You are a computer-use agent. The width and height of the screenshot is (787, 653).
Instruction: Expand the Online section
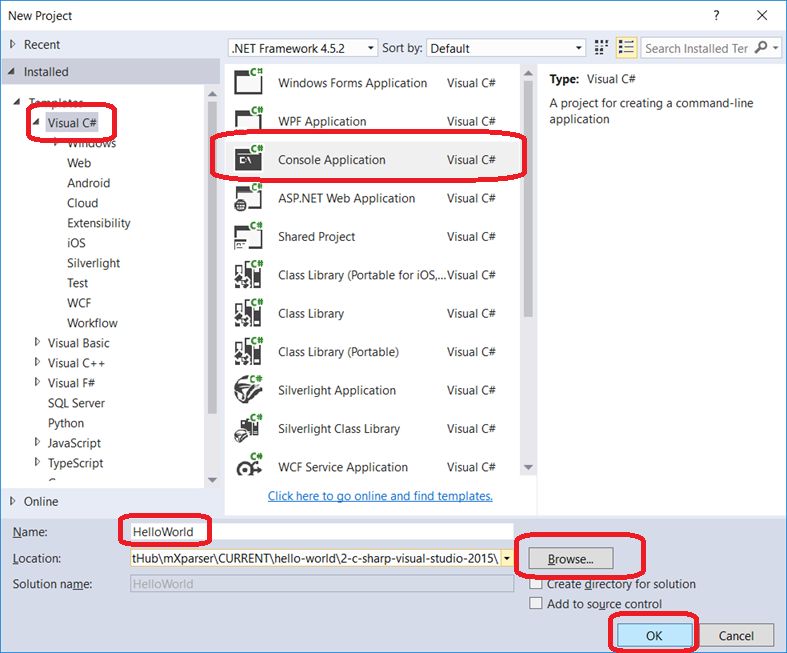coord(13,501)
